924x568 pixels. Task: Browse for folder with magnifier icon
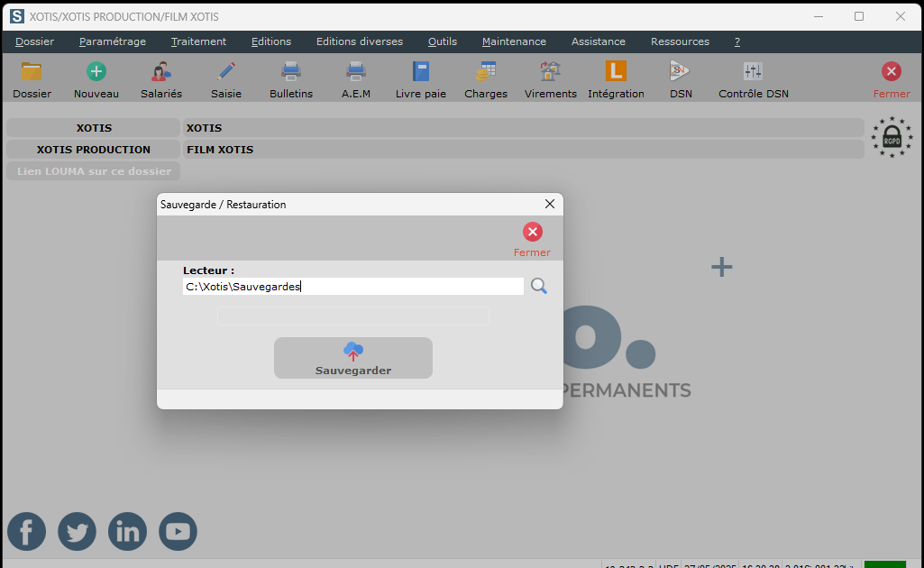coord(538,287)
